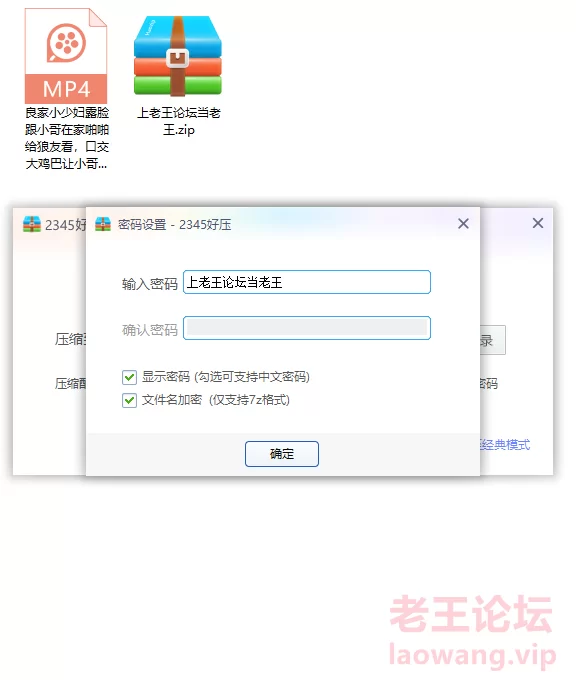Click the 显示密码 (勾选可支持中文密码) label text
The height and width of the screenshot is (680, 576).
click(x=226, y=377)
